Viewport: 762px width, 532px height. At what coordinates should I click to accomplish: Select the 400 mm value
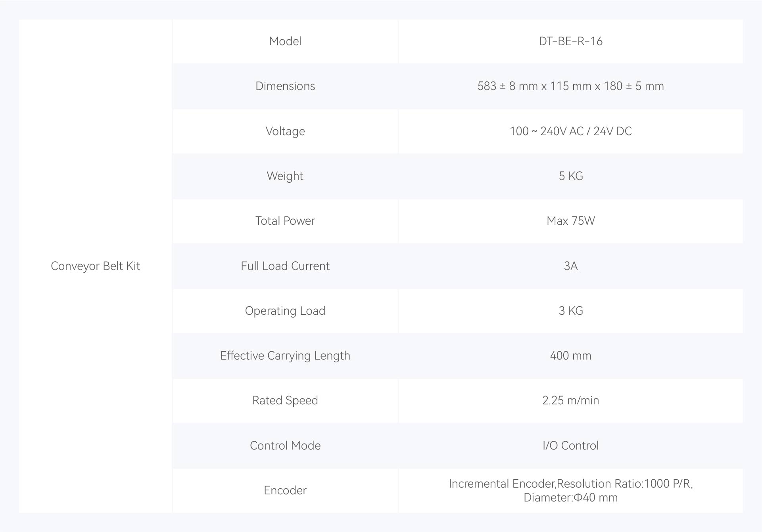click(570, 356)
